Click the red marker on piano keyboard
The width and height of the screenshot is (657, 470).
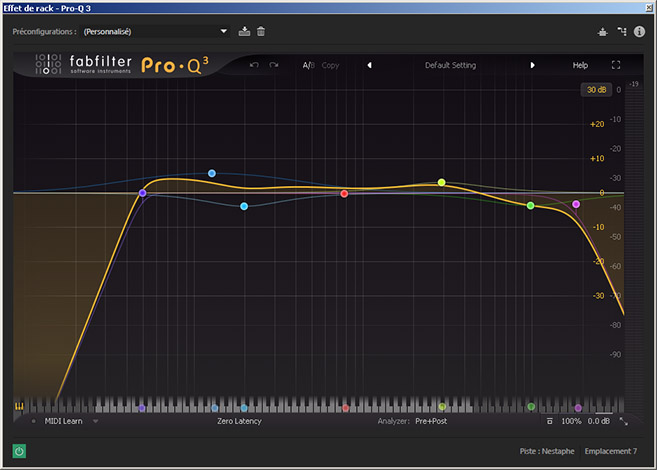click(345, 408)
